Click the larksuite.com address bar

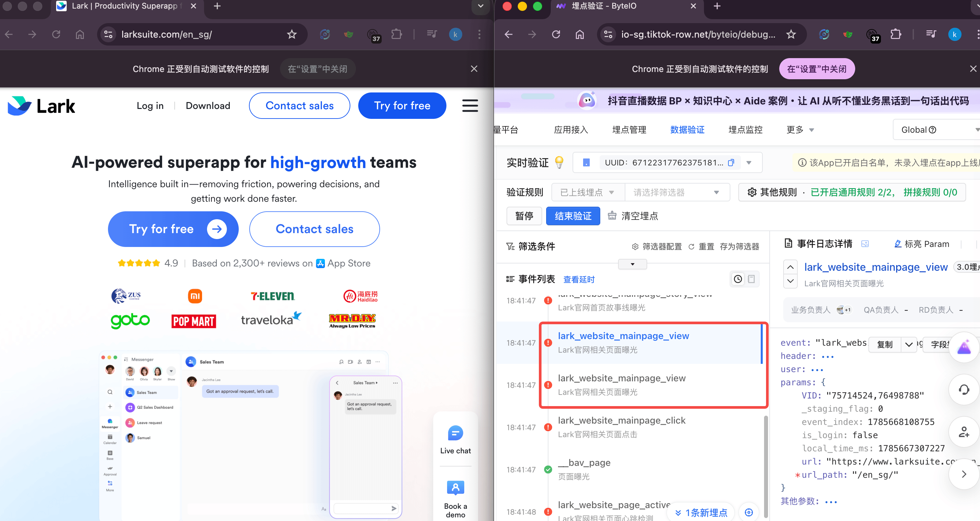click(x=202, y=34)
